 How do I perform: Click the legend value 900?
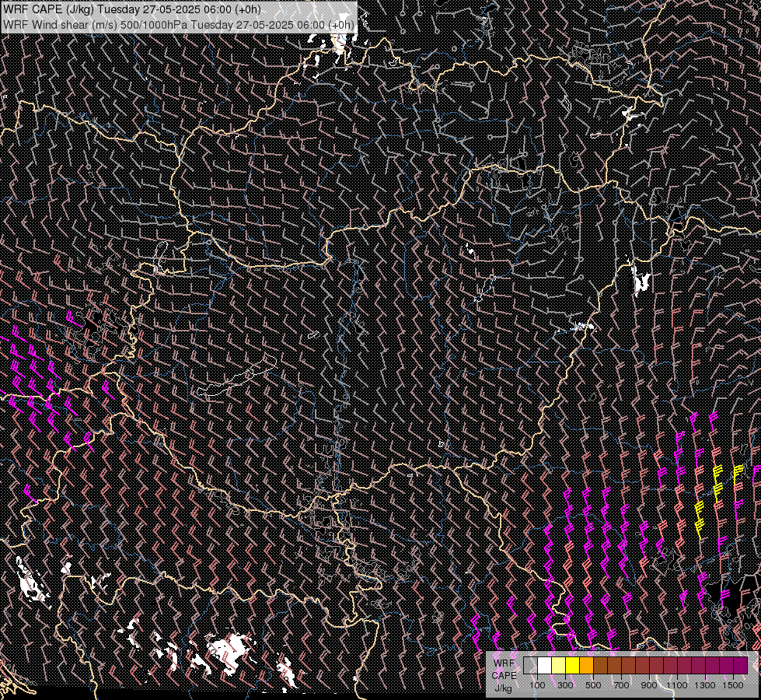(x=649, y=685)
